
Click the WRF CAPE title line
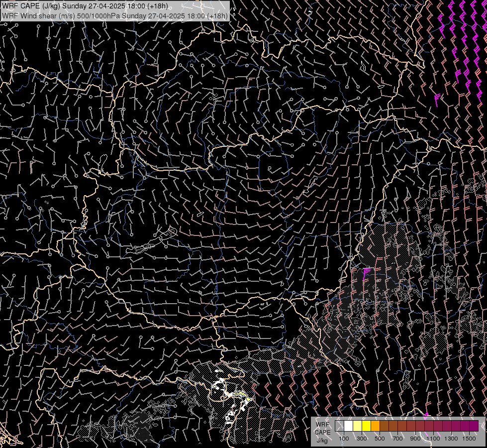click(x=85, y=6)
